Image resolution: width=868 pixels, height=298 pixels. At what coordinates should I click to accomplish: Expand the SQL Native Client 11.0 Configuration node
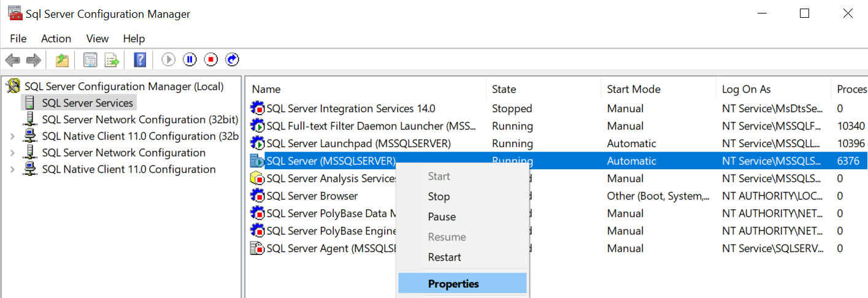(x=13, y=169)
